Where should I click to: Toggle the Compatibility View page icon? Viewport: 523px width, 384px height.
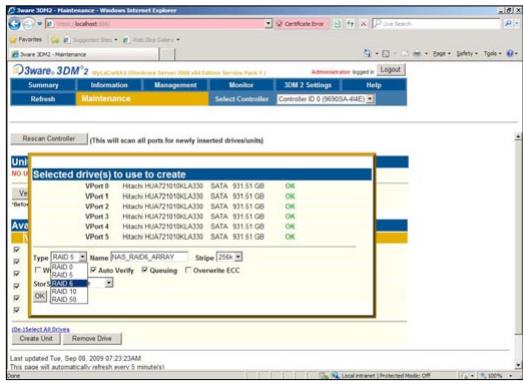(x=338, y=24)
